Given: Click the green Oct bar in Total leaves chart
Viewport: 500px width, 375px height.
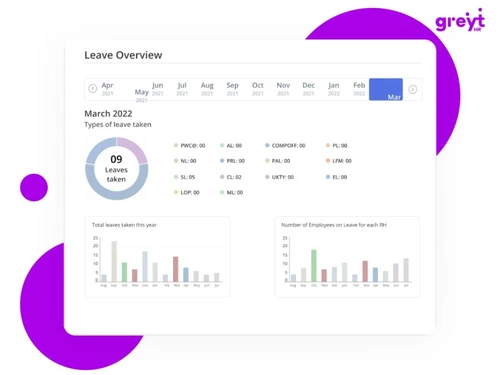Looking at the screenshot, I should [124, 272].
